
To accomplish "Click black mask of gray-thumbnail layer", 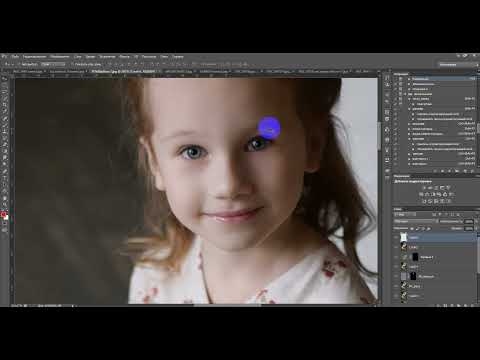I will coord(413,276).
